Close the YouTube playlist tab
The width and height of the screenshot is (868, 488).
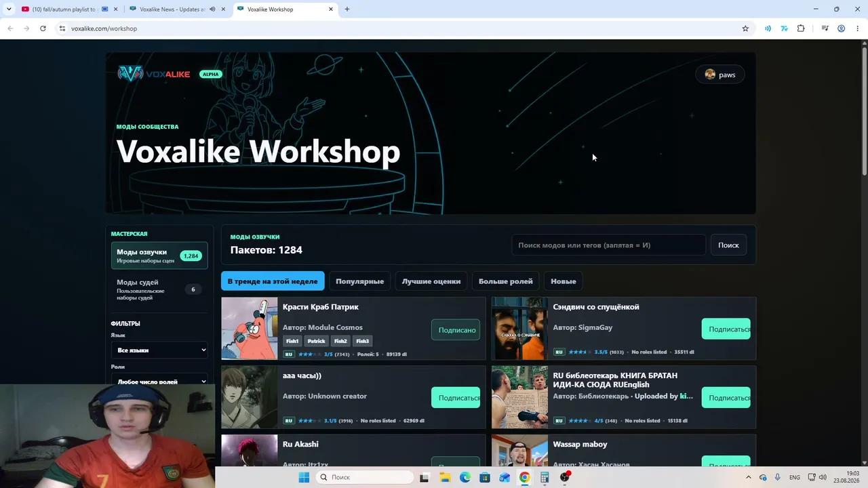115,9
